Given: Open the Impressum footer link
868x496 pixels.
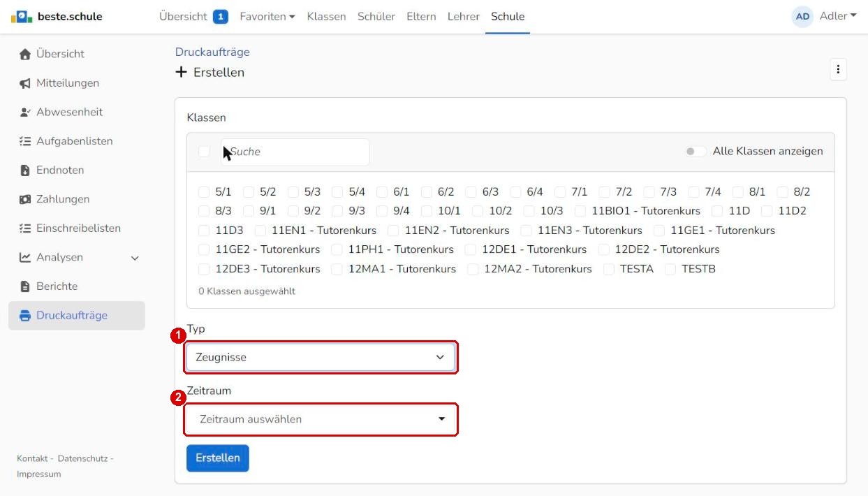Looking at the screenshot, I should click(x=39, y=474).
